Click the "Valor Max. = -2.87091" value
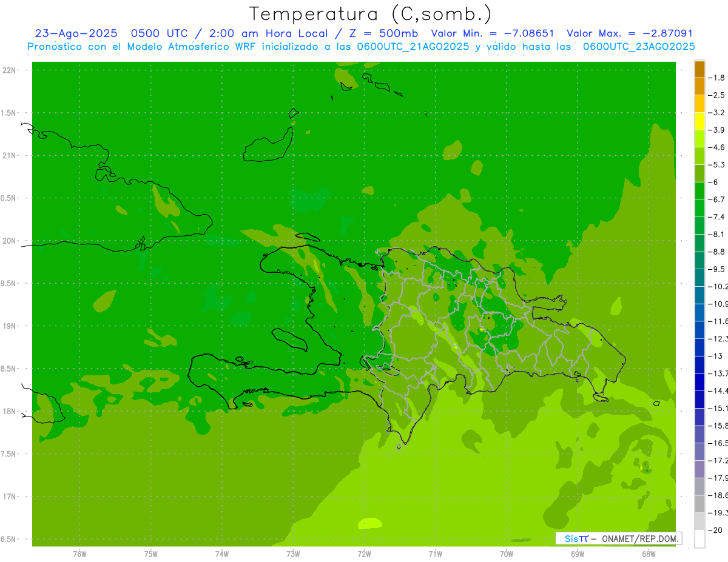 (630, 34)
